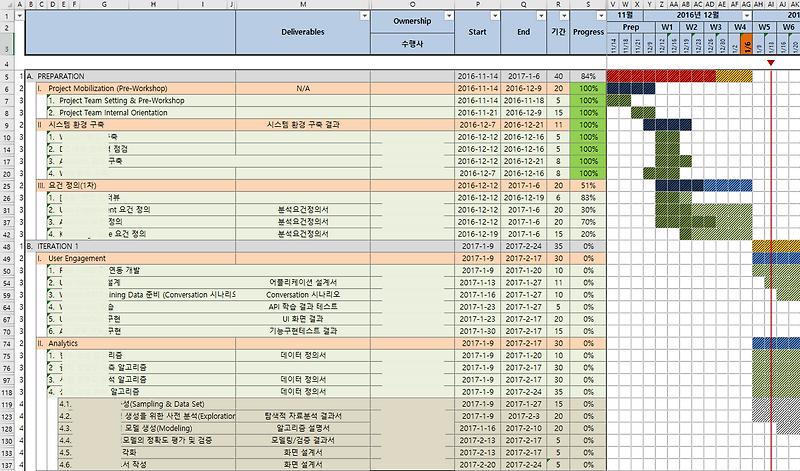Select the 수행사 header cell
The width and height of the screenshot is (800, 471).
[412, 44]
